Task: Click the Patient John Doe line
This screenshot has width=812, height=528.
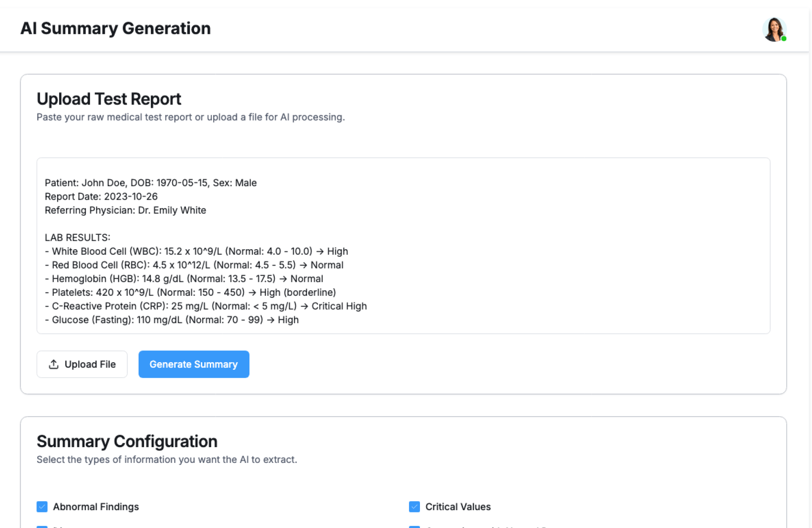Action: point(151,183)
